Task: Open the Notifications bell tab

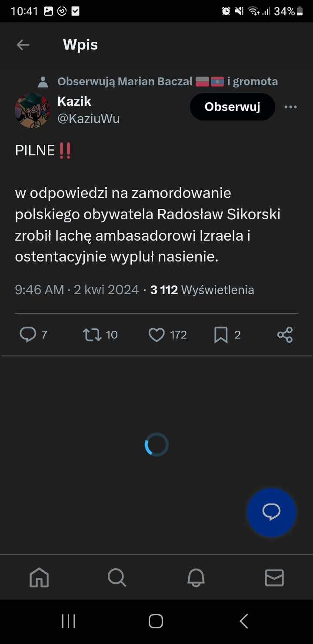Action: 196,578
